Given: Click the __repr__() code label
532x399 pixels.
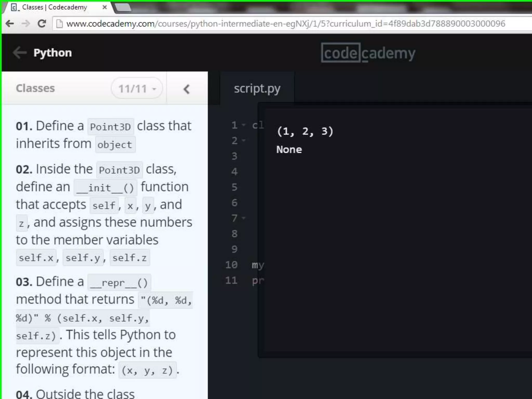Looking at the screenshot, I should point(119,282).
